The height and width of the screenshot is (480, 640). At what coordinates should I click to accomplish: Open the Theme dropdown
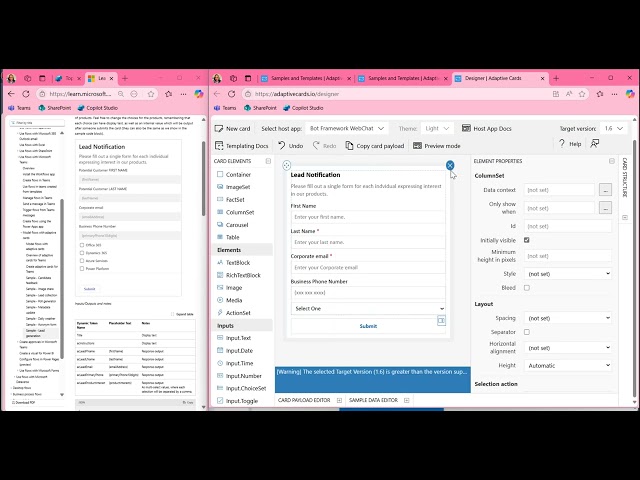pos(437,129)
